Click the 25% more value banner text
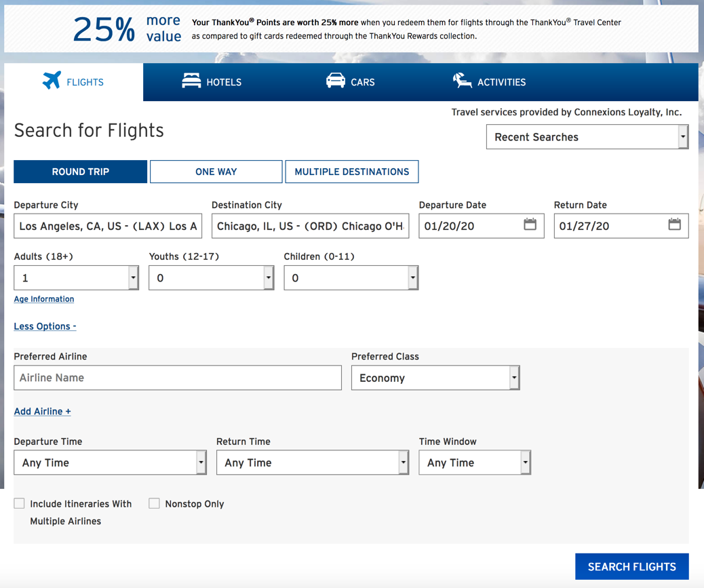 click(x=127, y=28)
